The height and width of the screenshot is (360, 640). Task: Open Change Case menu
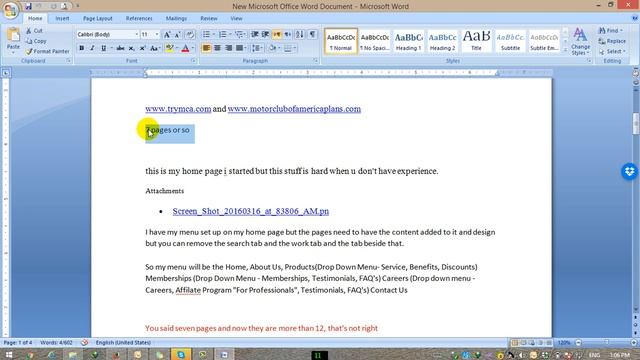(x=155, y=48)
